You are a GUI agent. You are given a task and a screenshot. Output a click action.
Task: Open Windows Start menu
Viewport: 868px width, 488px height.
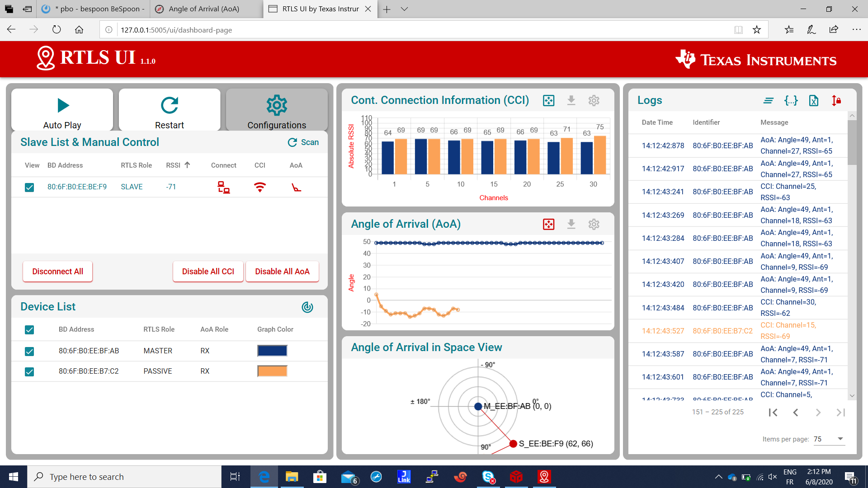(14, 477)
